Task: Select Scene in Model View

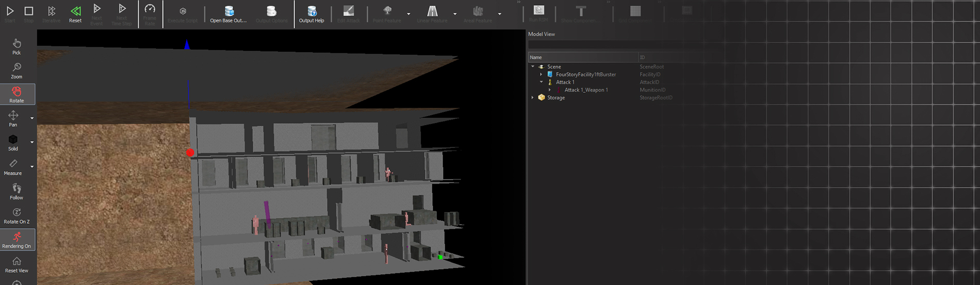Action: click(554, 66)
